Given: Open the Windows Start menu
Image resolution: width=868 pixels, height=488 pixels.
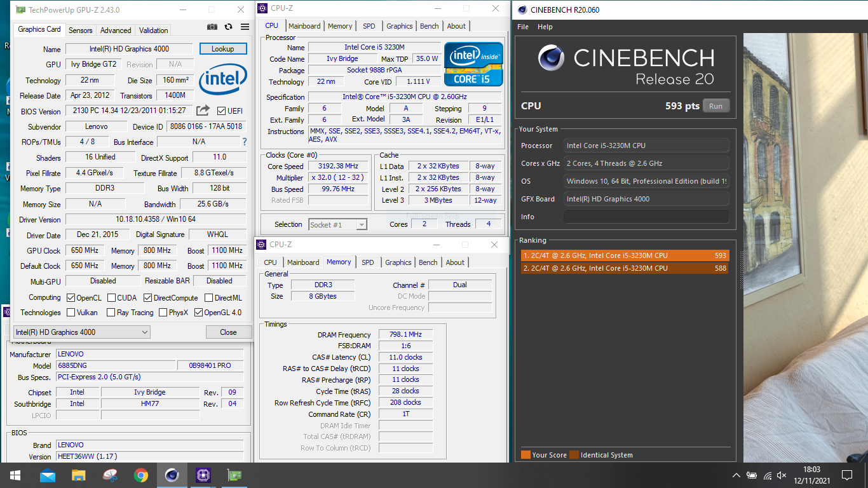Looking at the screenshot, I should tap(15, 475).
